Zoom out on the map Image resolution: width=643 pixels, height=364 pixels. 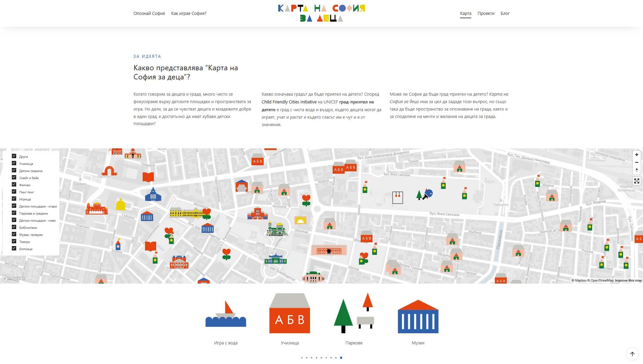click(637, 163)
